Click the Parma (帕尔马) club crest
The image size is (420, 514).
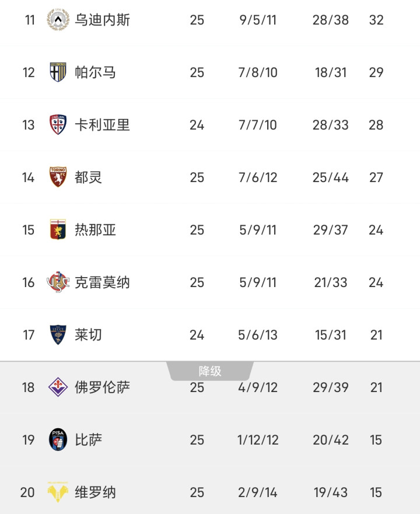pyautogui.click(x=58, y=72)
